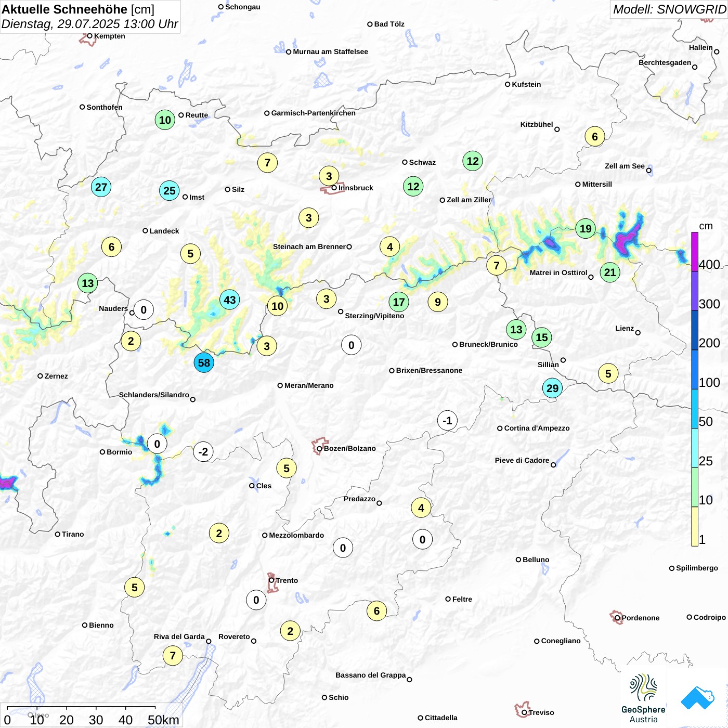
Task: Click the Treviso city label
Action: 541,712
